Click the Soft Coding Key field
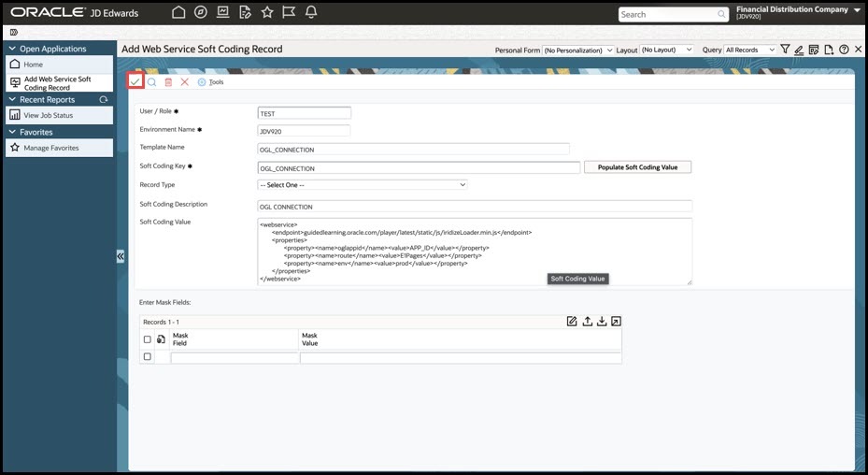 coord(420,168)
